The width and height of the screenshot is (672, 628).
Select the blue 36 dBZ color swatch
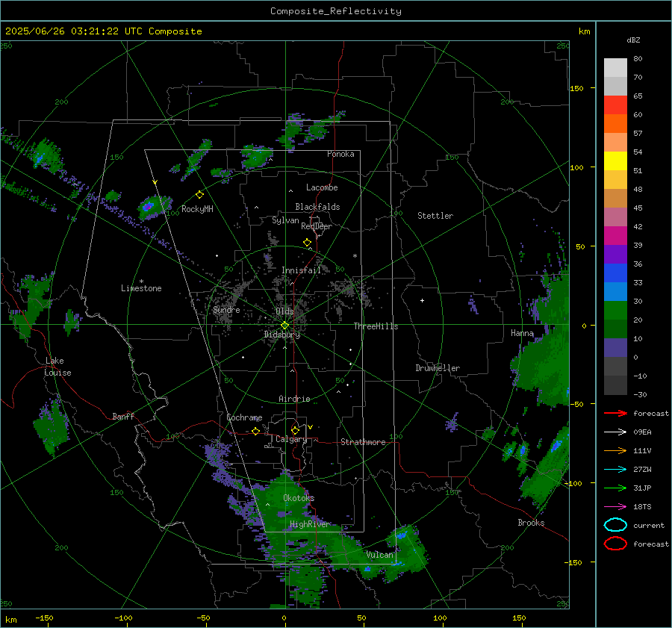click(x=615, y=273)
